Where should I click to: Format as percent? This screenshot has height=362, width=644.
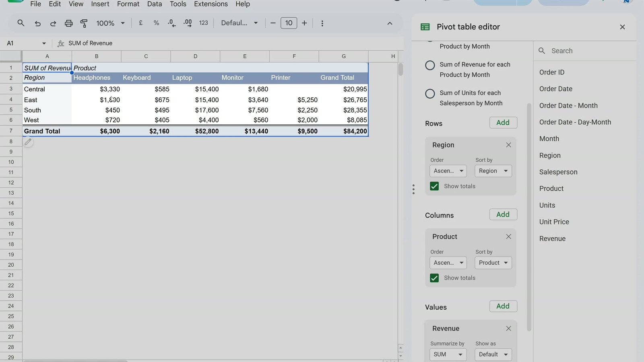(x=156, y=23)
